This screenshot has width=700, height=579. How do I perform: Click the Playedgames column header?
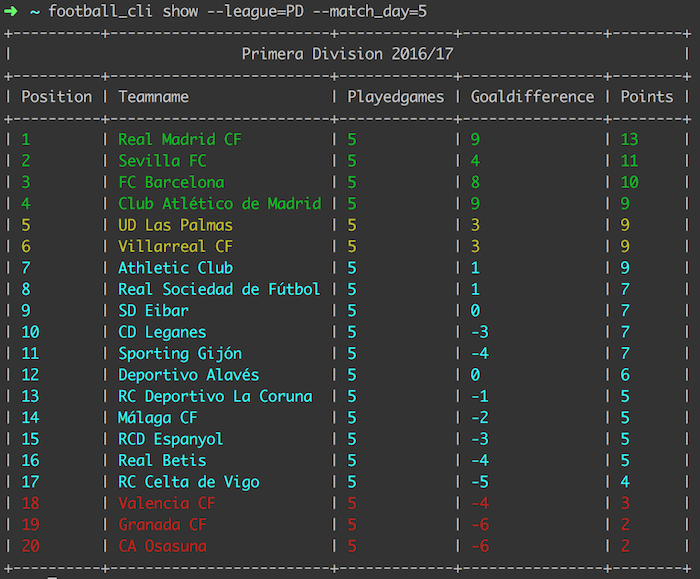pyautogui.click(x=396, y=97)
